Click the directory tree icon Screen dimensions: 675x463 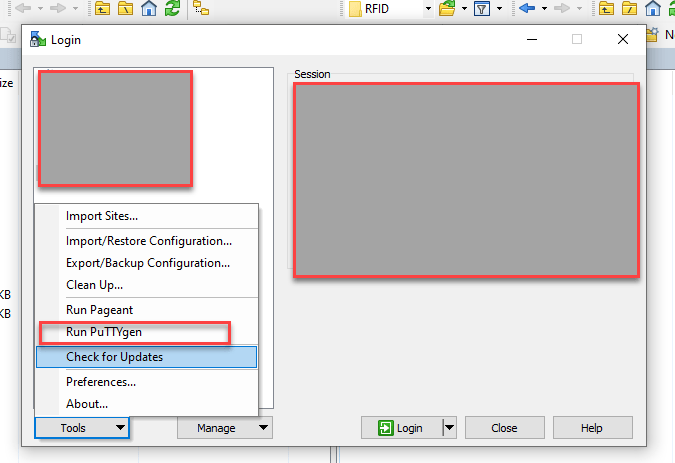[201, 9]
